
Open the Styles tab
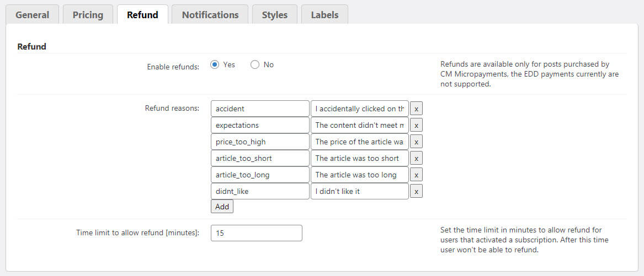275,15
